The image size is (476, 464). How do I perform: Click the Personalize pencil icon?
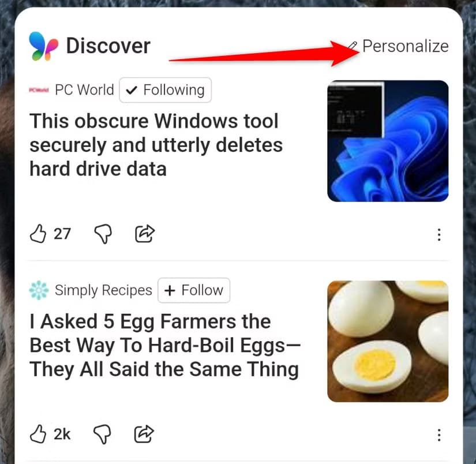pos(353,46)
